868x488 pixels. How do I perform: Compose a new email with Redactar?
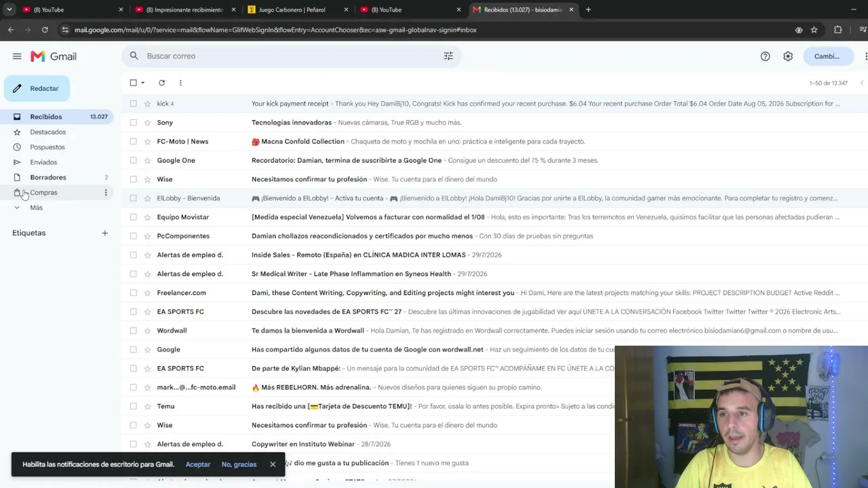[x=37, y=89]
